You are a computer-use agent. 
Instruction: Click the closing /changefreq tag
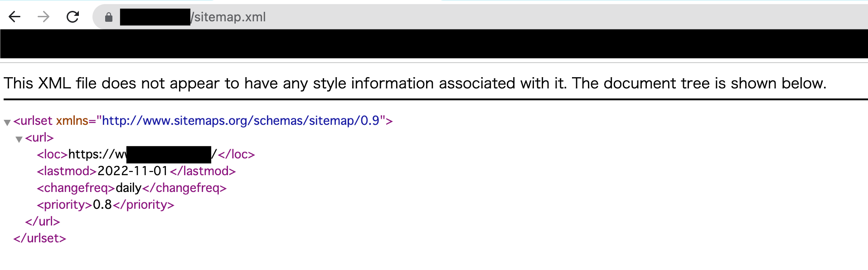pyautogui.click(x=184, y=188)
